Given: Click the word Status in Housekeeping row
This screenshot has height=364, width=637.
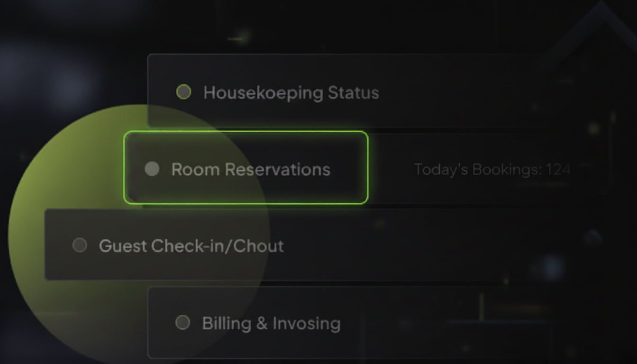Looking at the screenshot, I should [353, 92].
